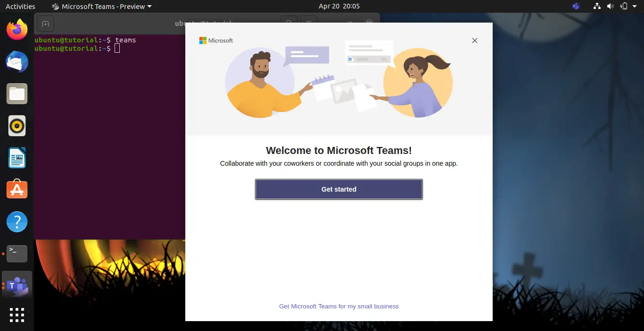Click the battery icon in top bar

pos(624,6)
